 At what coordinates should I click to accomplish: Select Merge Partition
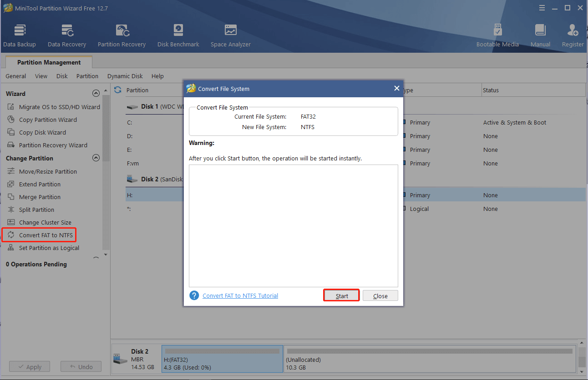coord(34,197)
